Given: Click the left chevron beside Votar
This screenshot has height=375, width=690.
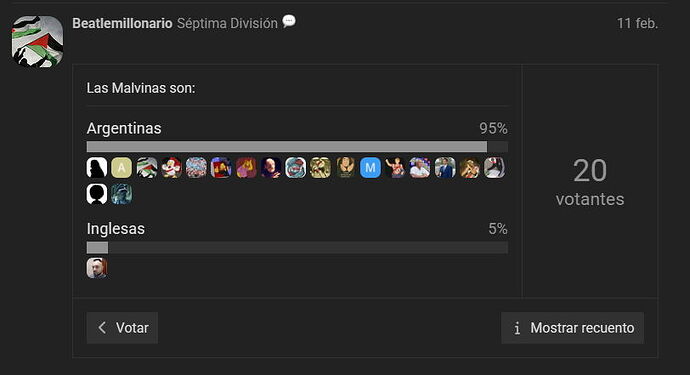Looking at the screenshot, I should [x=102, y=327].
